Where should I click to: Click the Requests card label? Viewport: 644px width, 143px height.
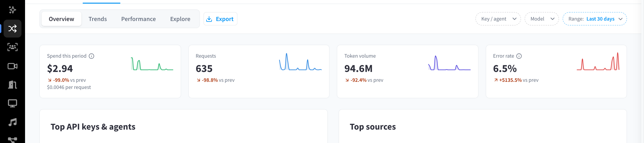206,56
